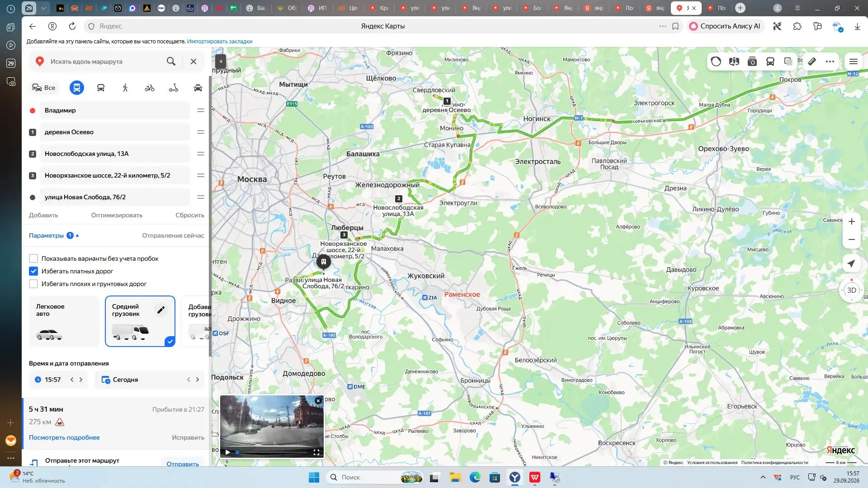Select the 'Средний грузовик' vehicle card

click(x=140, y=321)
